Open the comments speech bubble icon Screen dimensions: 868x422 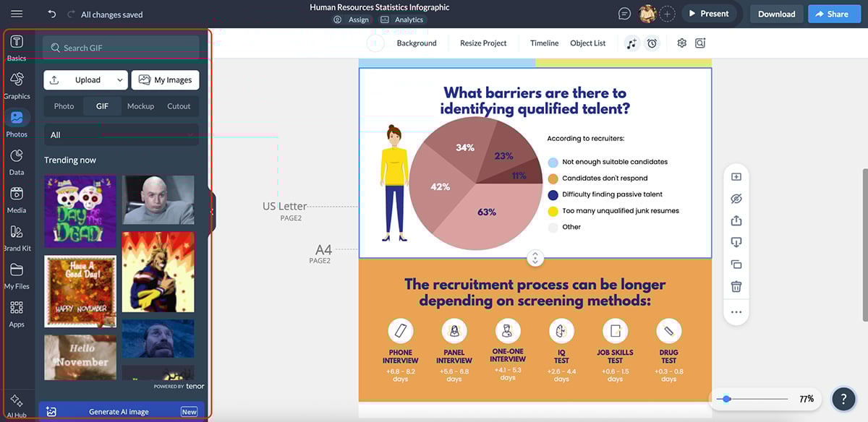(x=624, y=14)
